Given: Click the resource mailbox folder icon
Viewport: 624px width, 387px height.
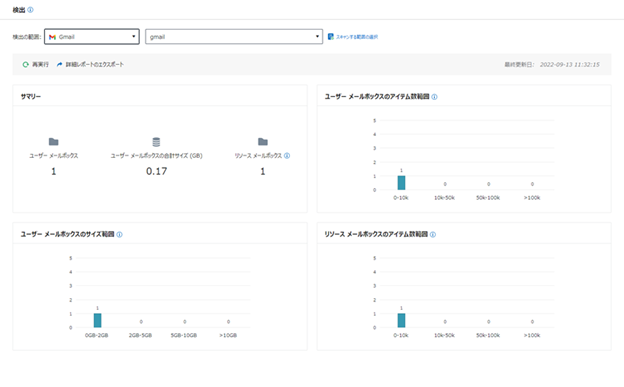Looking at the screenshot, I should click(x=263, y=142).
